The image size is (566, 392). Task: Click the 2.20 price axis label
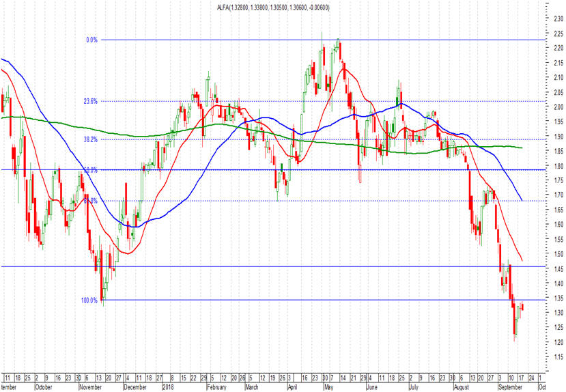558,48
